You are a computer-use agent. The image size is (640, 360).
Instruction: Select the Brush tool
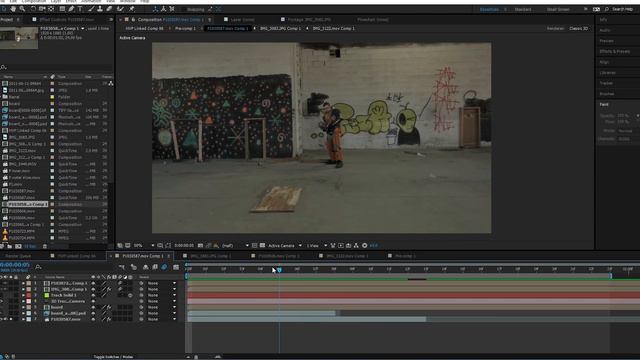(91, 9)
